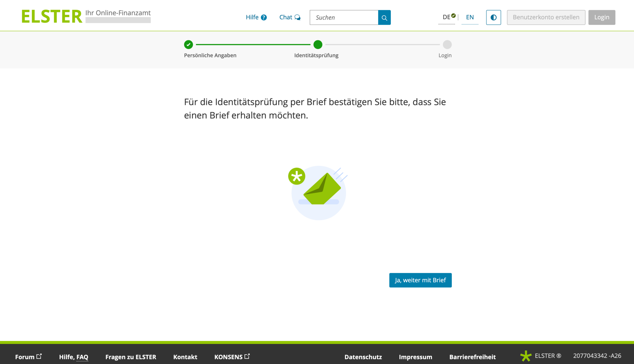Confirm with Ja, weiter mit Brief

pos(420,280)
